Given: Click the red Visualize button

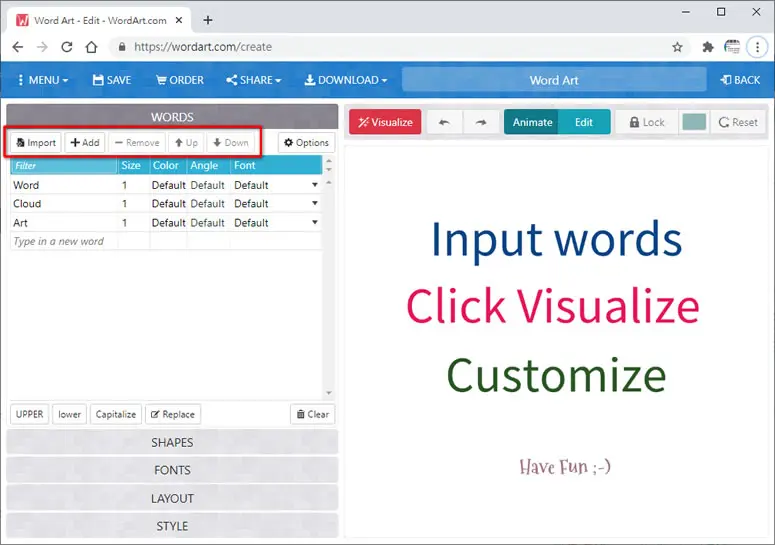Looking at the screenshot, I should pyautogui.click(x=385, y=122).
